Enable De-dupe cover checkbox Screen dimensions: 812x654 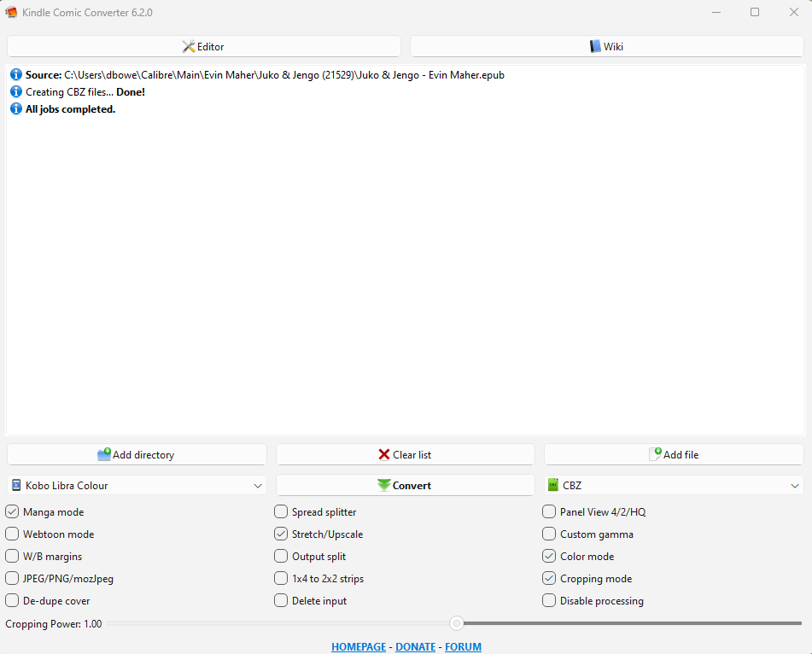point(12,601)
